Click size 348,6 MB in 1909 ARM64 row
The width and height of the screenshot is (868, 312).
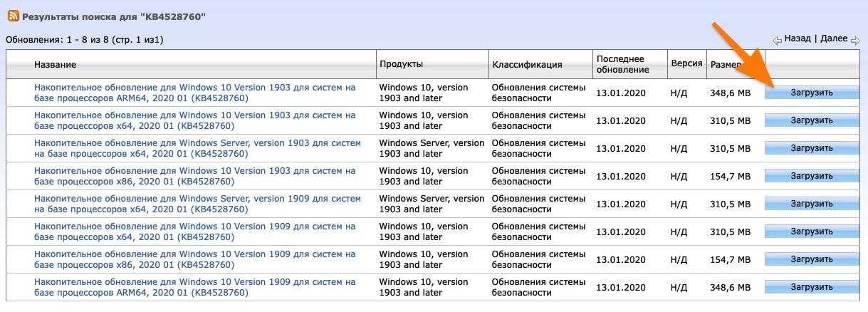point(730,287)
